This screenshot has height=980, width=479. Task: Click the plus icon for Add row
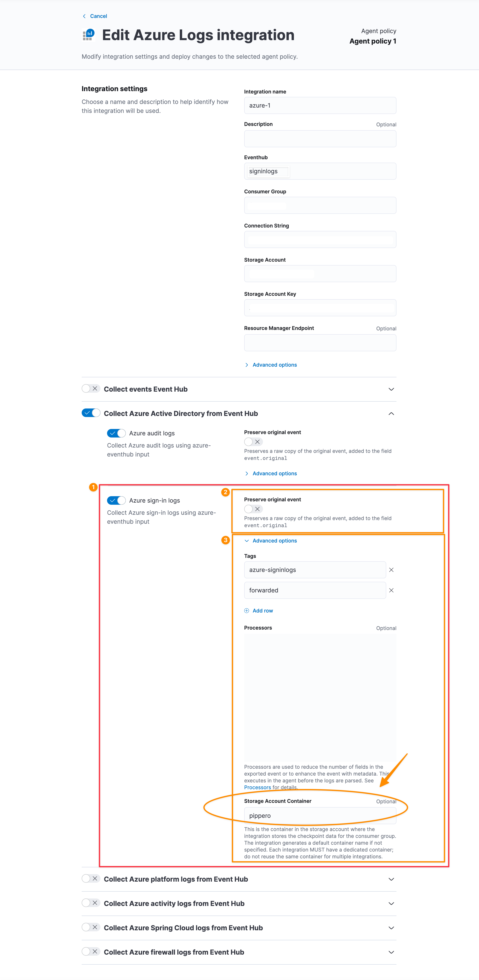(246, 611)
